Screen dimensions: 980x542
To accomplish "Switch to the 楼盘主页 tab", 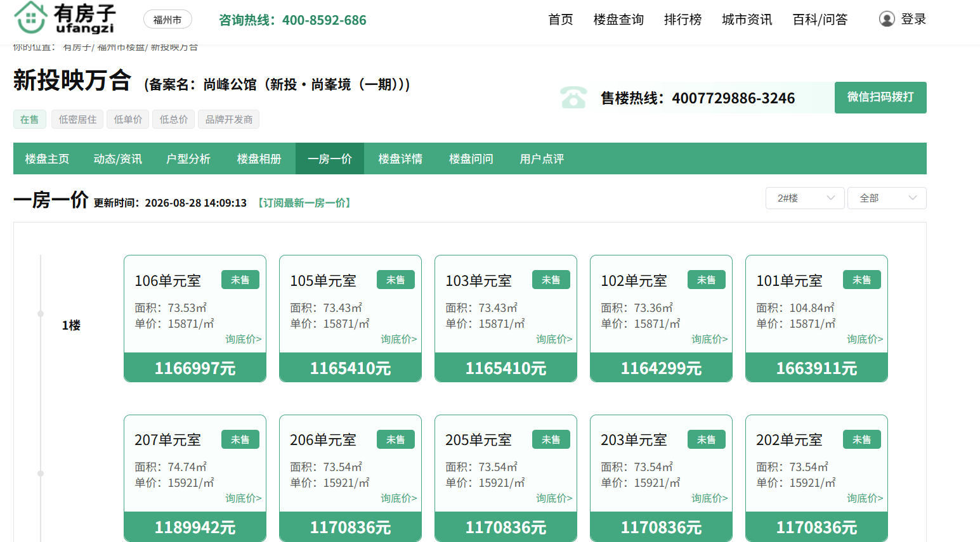I will pos(47,158).
